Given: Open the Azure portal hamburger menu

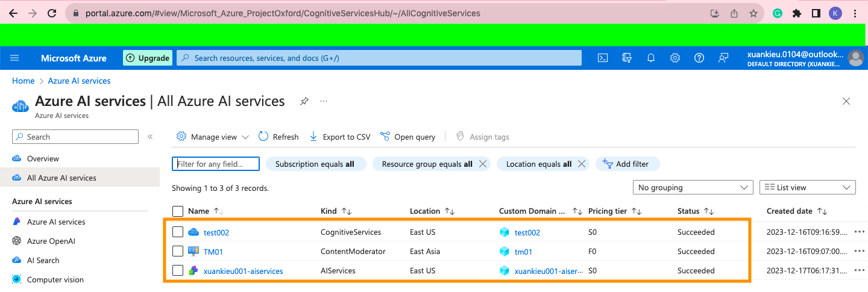Looking at the screenshot, I should (x=15, y=58).
